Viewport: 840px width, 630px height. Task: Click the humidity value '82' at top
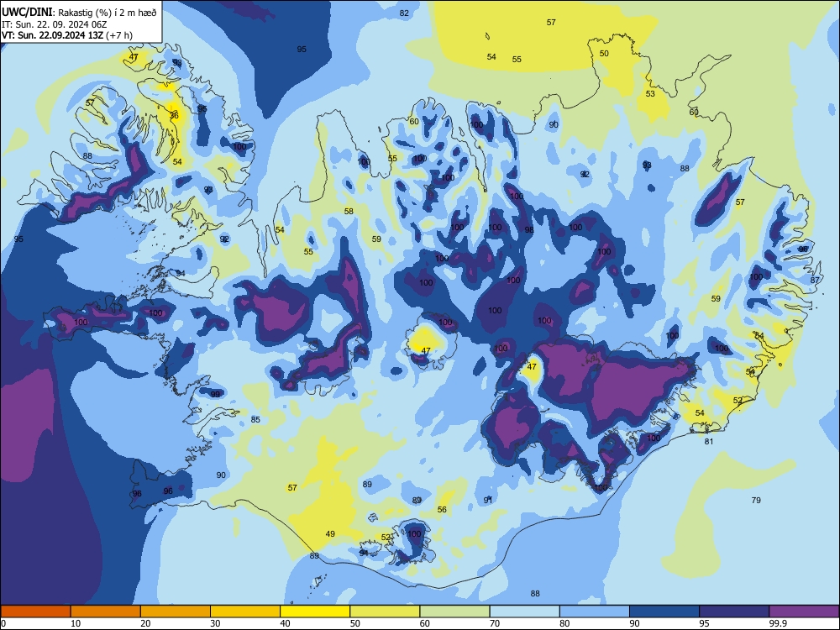point(404,13)
